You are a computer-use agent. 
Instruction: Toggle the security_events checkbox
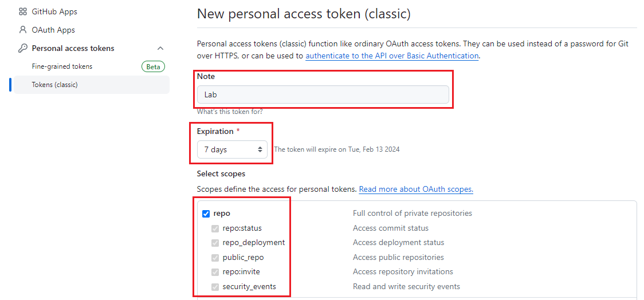click(x=215, y=287)
